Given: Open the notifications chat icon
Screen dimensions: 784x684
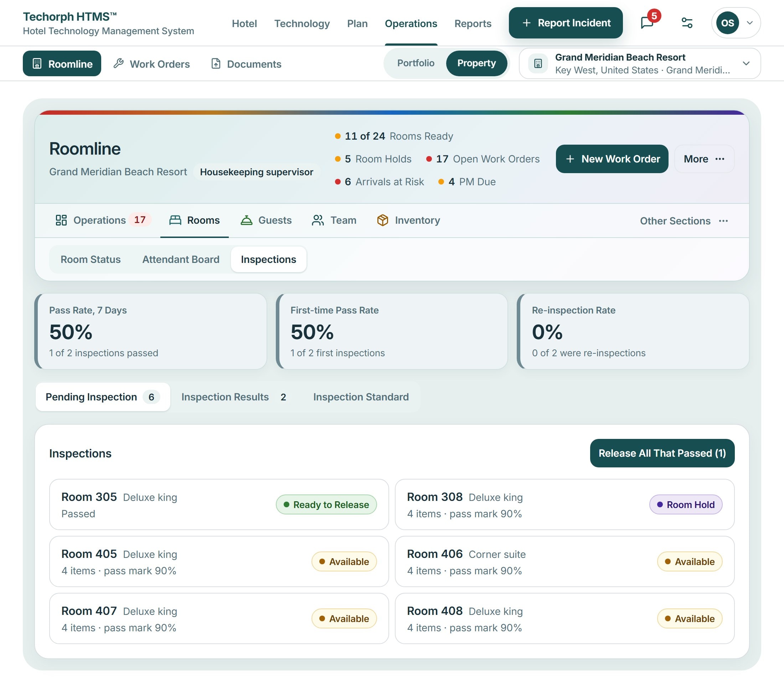Looking at the screenshot, I should [x=647, y=23].
